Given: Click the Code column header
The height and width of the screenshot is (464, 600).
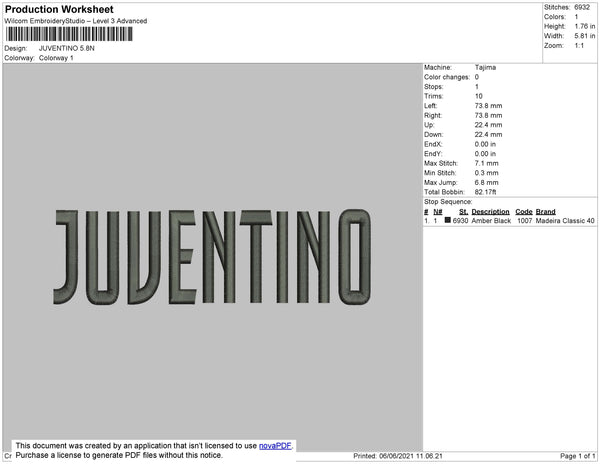Looking at the screenshot, I should 524,212.
